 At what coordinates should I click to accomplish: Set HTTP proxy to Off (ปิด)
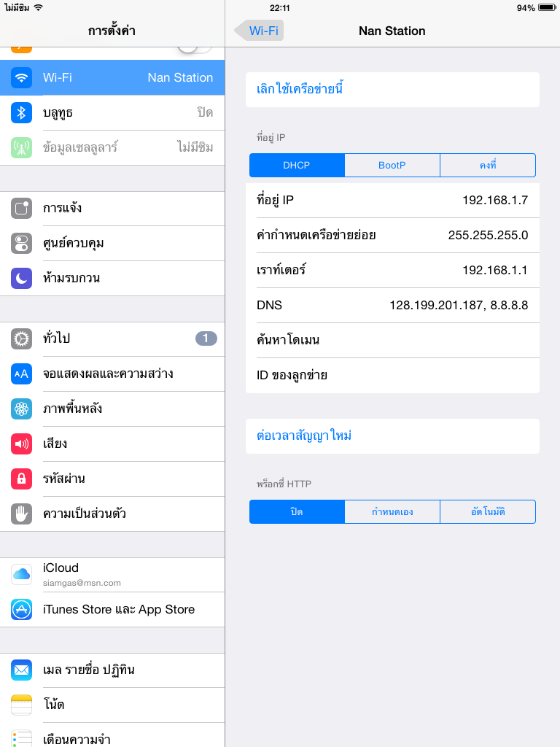(x=297, y=511)
